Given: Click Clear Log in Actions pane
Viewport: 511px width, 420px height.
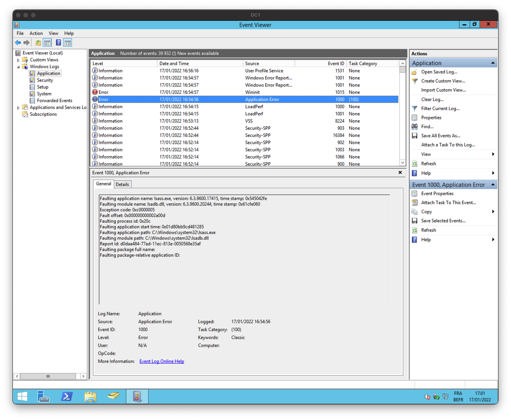Looking at the screenshot, I should pyautogui.click(x=432, y=99).
